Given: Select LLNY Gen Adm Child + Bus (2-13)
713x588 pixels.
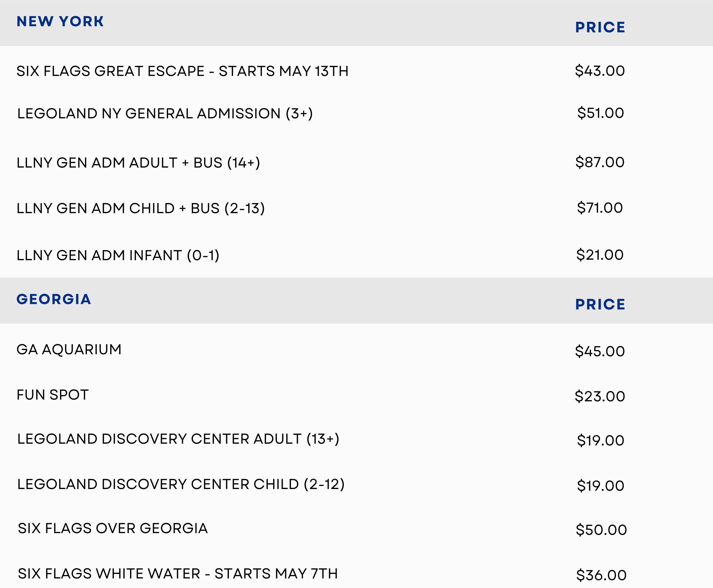Looking at the screenshot, I should tap(141, 208).
